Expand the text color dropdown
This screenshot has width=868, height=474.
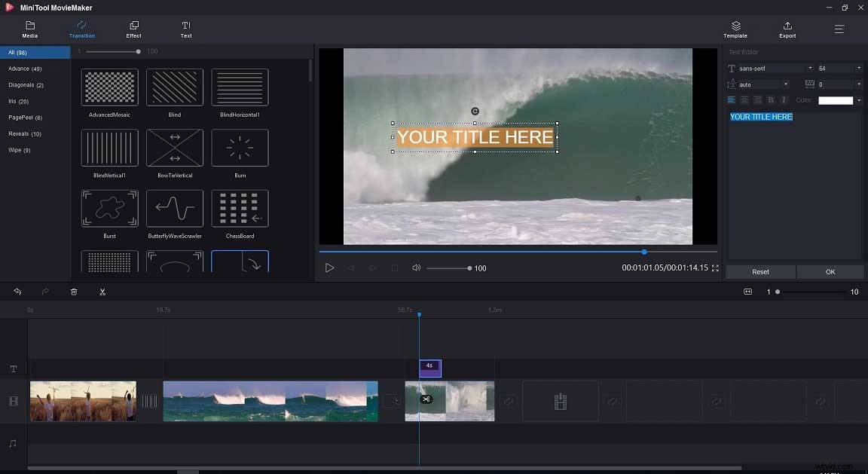coord(859,99)
